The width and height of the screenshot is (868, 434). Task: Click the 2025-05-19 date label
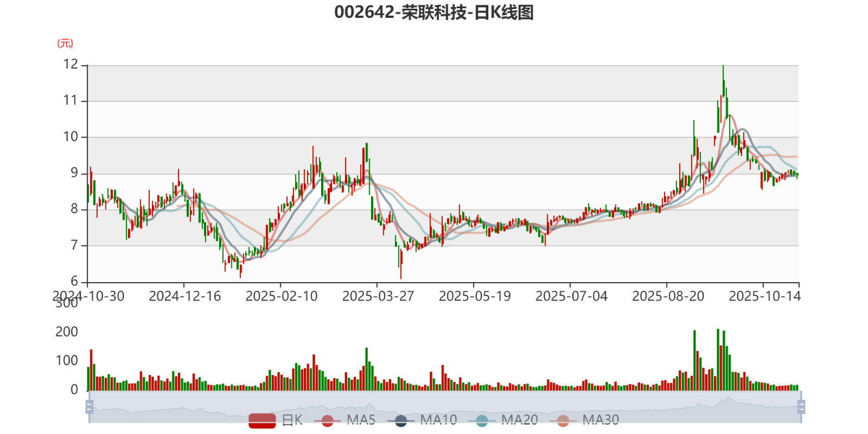(475, 296)
